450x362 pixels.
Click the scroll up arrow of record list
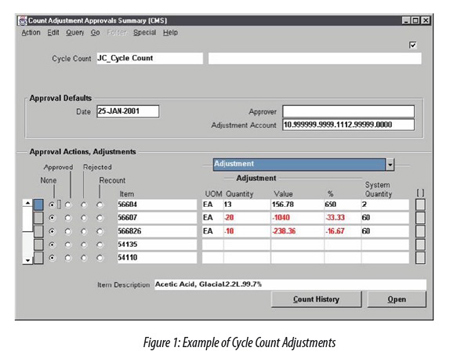pyautogui.click(x=27, y=203)
